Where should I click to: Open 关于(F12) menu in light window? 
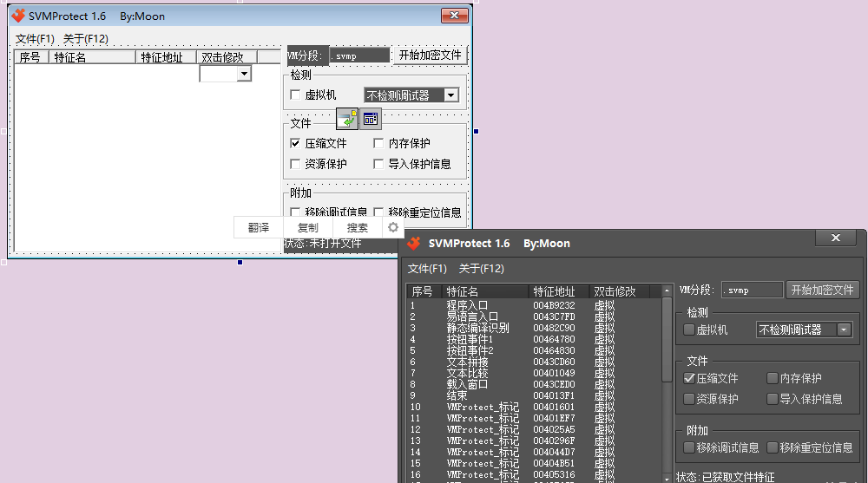tap(86, 39)
